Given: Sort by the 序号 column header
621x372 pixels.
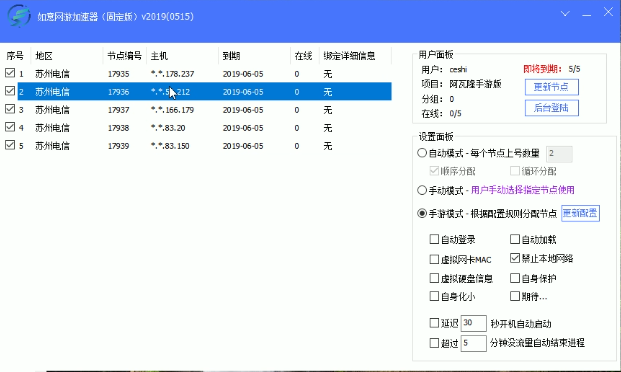Looking at the screenshot, I should click(x=16, y=56).
